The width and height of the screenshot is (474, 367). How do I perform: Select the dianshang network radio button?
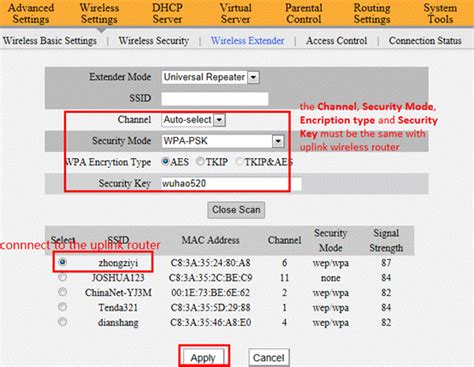pos(62,322)
